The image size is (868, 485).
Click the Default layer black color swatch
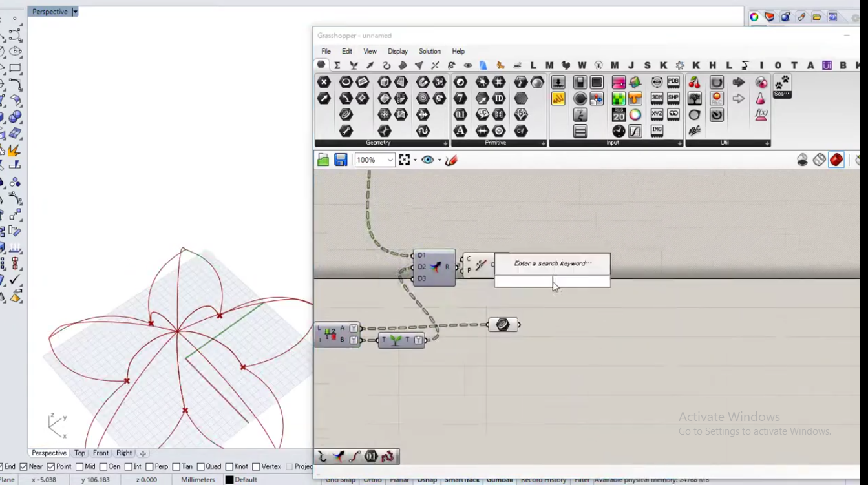coord(229,480)
